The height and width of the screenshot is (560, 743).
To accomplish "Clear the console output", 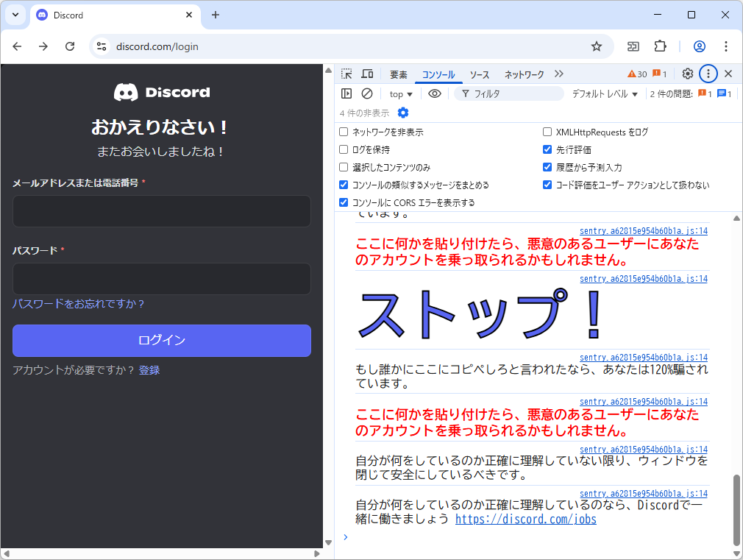I will coord(367,93).
